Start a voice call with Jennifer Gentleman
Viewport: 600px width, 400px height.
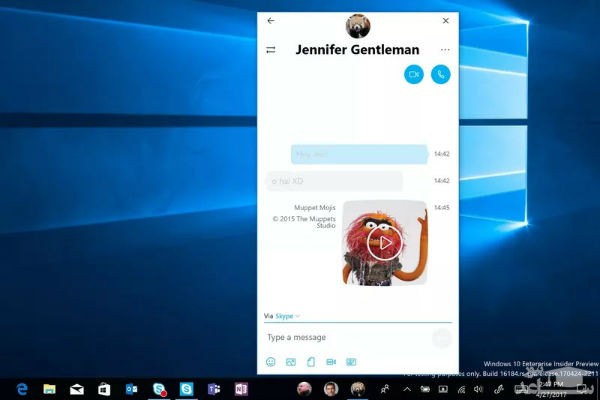click(440, 74)
